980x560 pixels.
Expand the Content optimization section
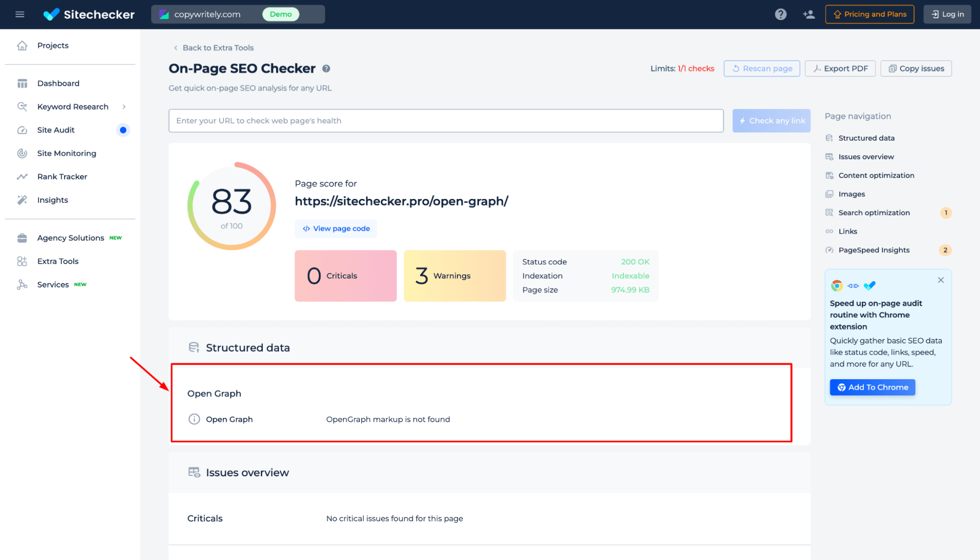pos(877,175)
